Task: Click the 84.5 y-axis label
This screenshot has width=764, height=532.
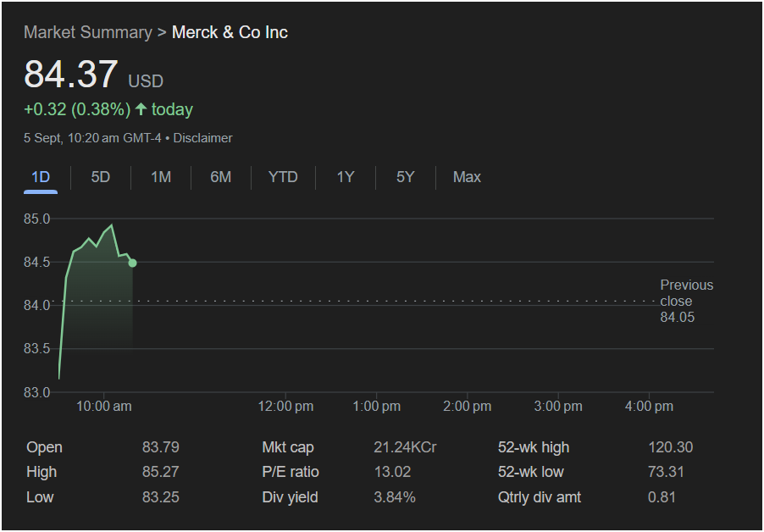Action: click(x=37, y=262)
